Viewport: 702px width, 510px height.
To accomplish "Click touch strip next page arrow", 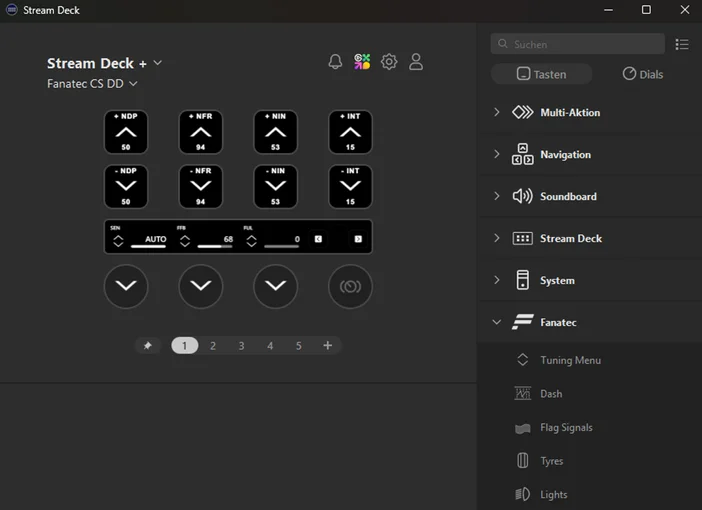I will coord(358,239).
